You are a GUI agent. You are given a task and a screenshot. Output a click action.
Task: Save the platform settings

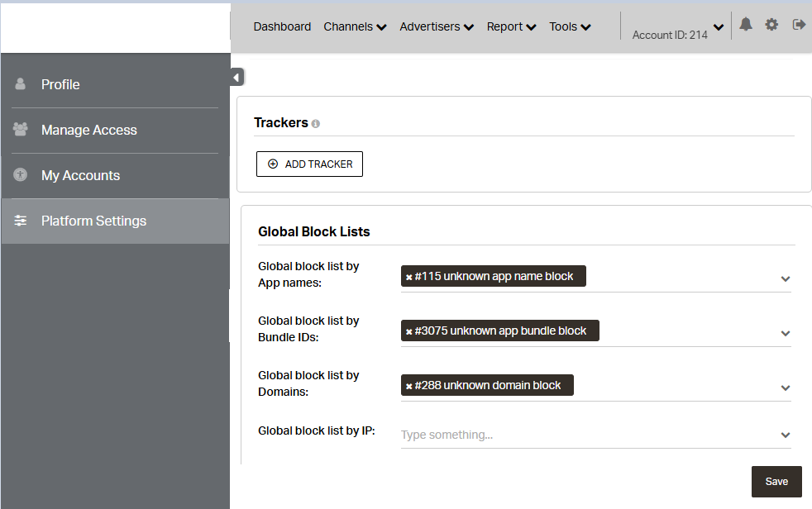(776, 482)
